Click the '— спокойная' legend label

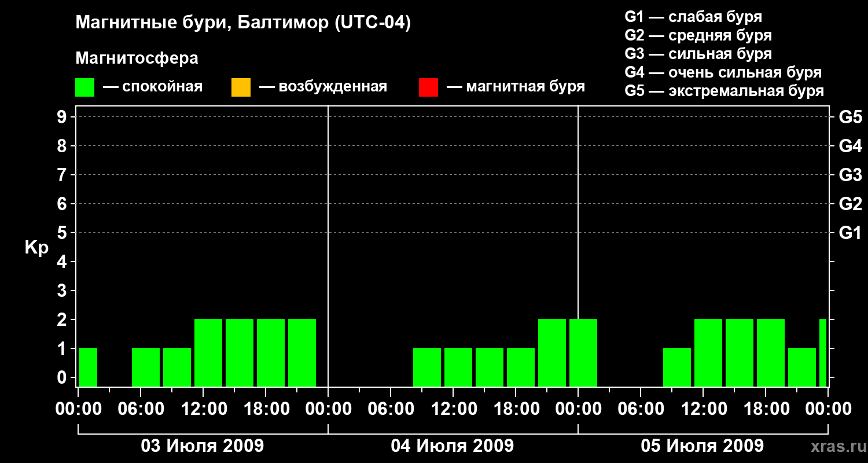pos(153,87)
